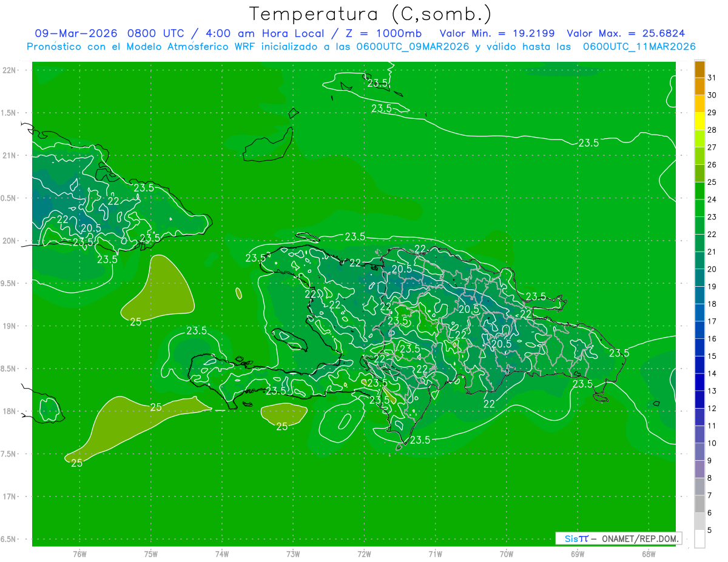
Task: Click the '24' colorbar label
Action: tap(712, 199)
